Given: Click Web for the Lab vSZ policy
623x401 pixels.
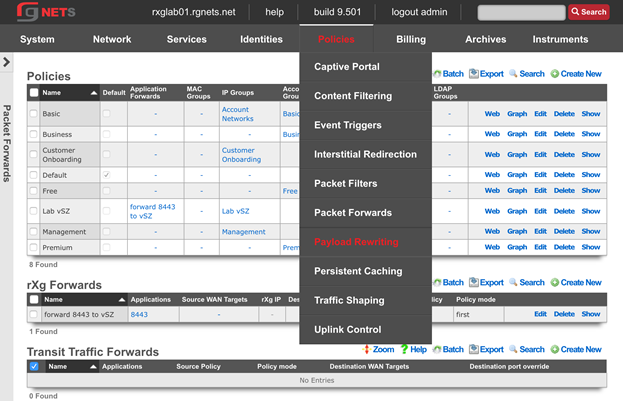Looking at the screenshot, I should click(492, 211).
